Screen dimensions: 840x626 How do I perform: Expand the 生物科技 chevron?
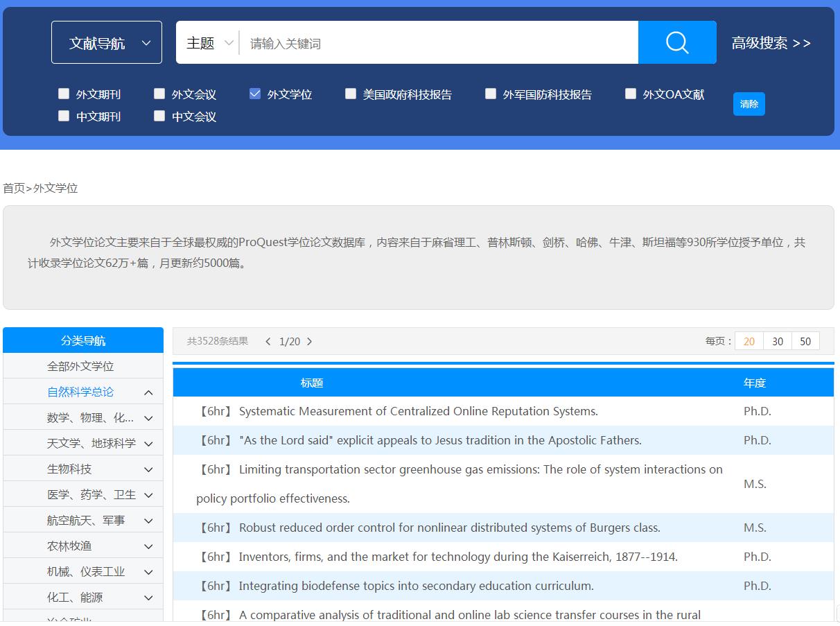(x=148, y=469)
